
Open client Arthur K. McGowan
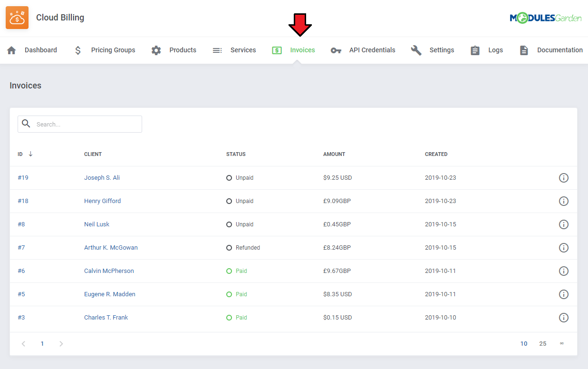point(111,248)
